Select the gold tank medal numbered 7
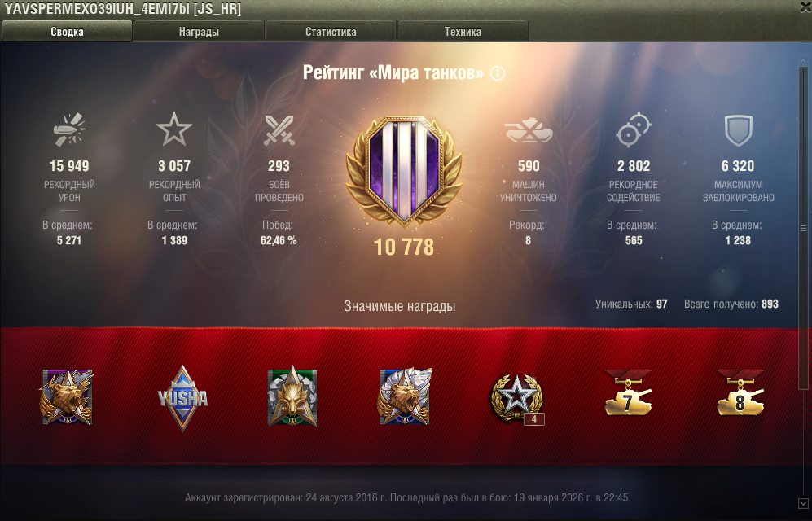Viewport: 812px width, 521px height. (628, 392)
